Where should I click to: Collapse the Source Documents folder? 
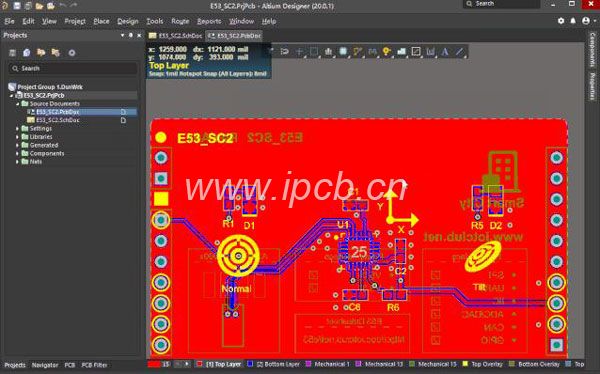(17, 104)
